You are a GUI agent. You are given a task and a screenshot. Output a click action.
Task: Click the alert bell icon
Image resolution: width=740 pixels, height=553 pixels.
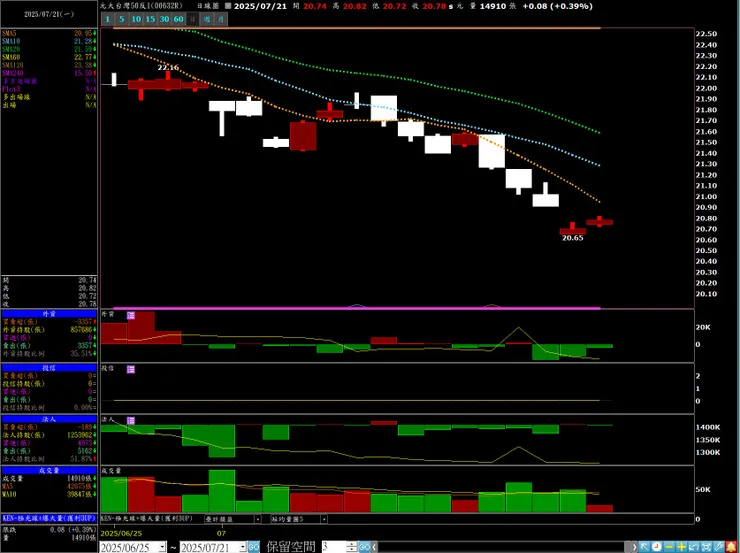[x=731, y=547]
